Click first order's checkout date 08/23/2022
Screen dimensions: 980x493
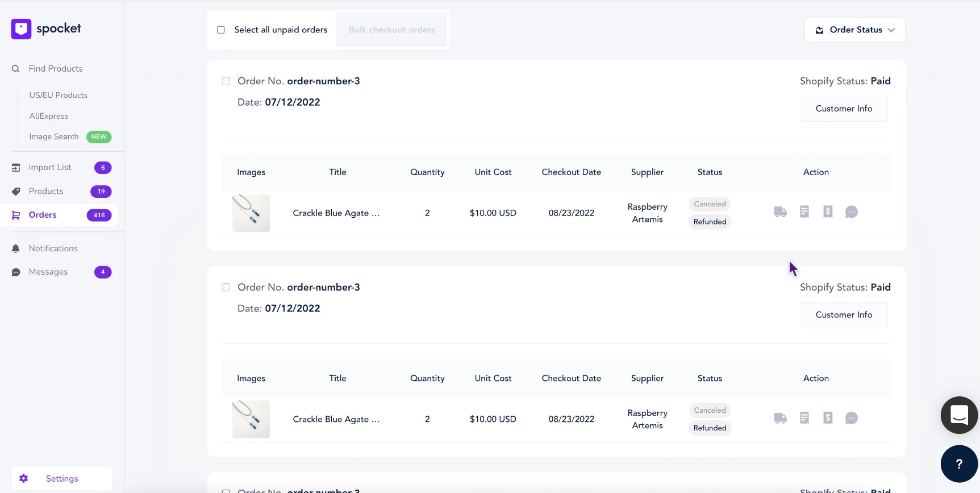572,213
